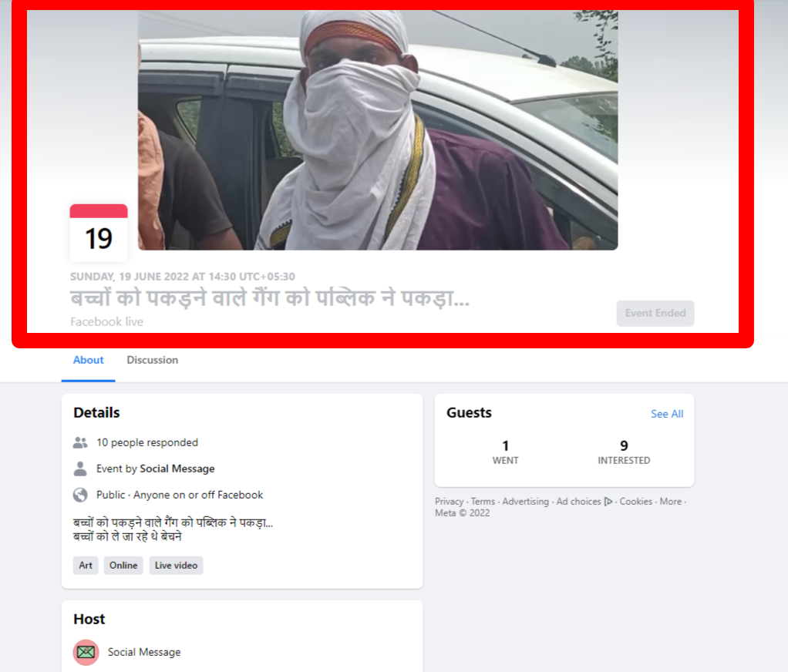
Task: Click the people responded icon
Action: click(x=80, y=442)
